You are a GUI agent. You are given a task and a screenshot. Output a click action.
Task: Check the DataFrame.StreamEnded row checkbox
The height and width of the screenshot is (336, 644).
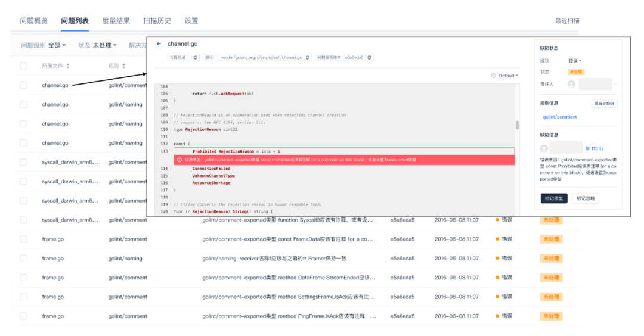tap(23, 278)
